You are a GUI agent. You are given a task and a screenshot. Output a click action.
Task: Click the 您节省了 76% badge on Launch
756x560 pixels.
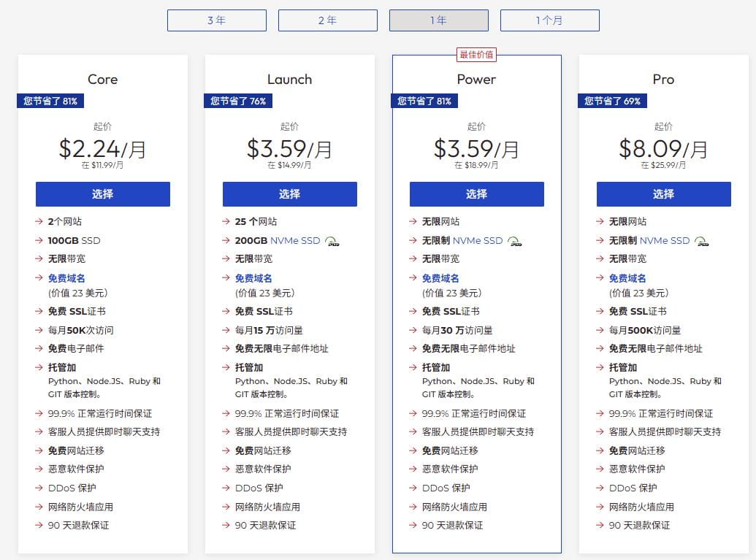pyautogui.click(x=238, y=101)
